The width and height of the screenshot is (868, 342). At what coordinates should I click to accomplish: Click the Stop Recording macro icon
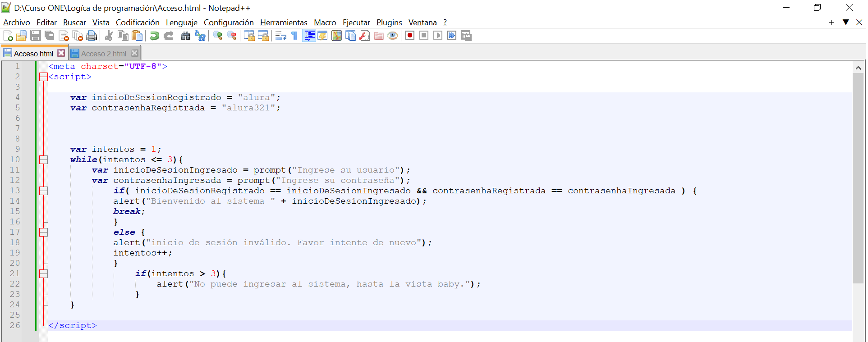[x=424, y=36]
